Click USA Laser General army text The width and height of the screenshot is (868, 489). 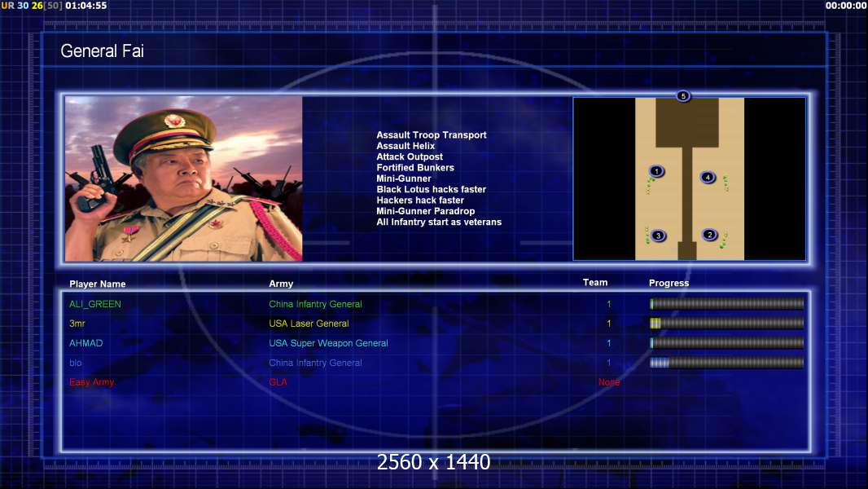click(x=309, y=324)
